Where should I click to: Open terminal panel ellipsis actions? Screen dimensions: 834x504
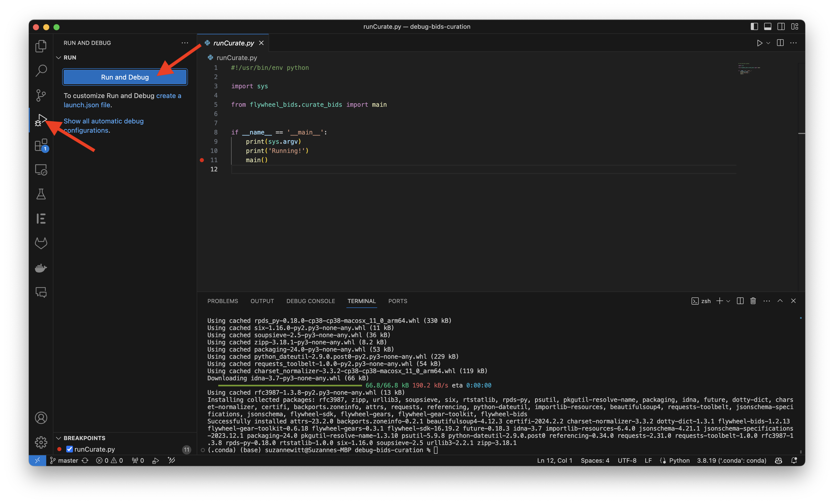point(767,301)
